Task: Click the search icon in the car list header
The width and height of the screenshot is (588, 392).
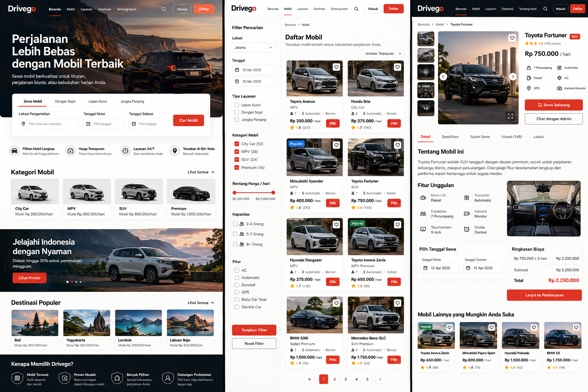Action: [356, 9]
